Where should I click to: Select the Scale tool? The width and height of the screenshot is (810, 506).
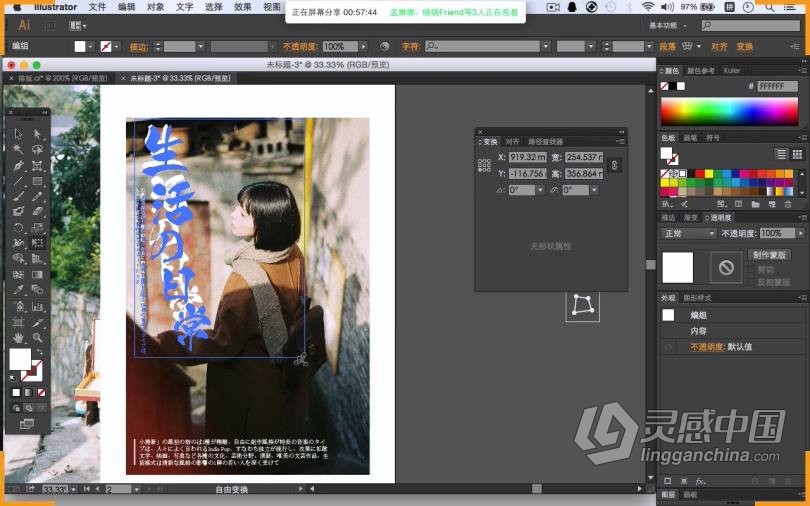(37, 227)
